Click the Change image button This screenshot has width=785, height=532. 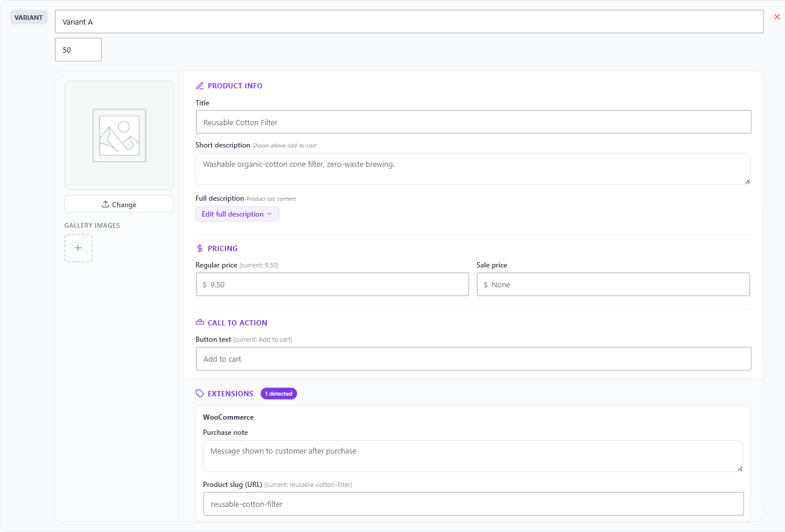(x=119, y=204)
